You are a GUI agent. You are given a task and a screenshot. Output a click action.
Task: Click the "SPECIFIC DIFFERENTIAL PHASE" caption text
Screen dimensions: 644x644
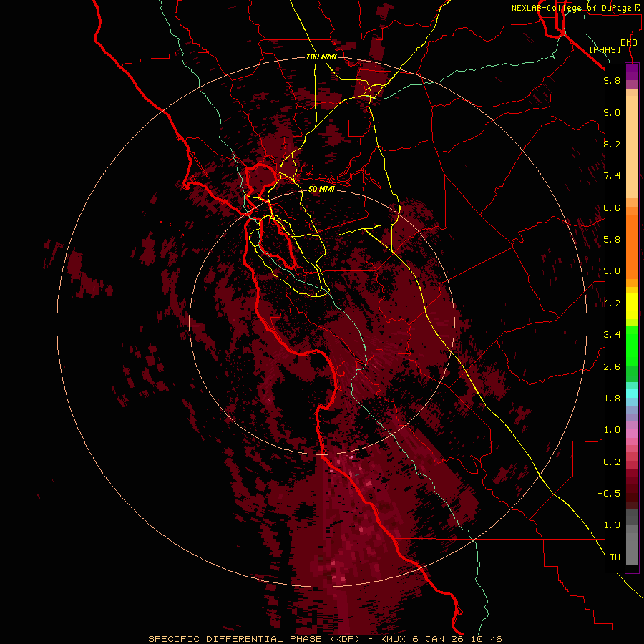pyautogui.click(x=235, y=639)
